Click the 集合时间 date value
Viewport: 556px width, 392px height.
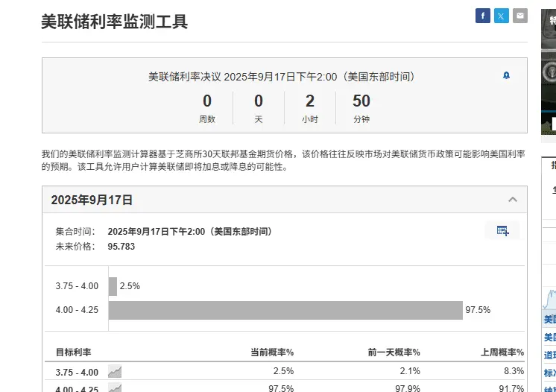tap(190, 232)
